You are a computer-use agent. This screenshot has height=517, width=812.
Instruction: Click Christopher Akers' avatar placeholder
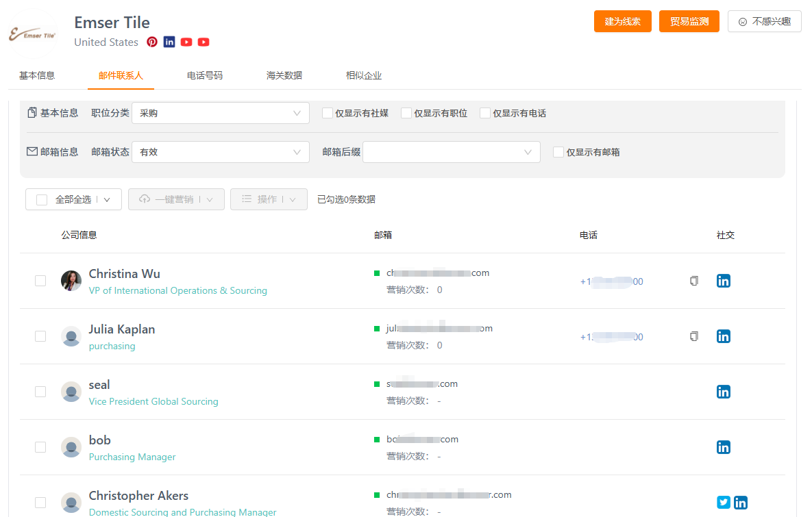71,503
